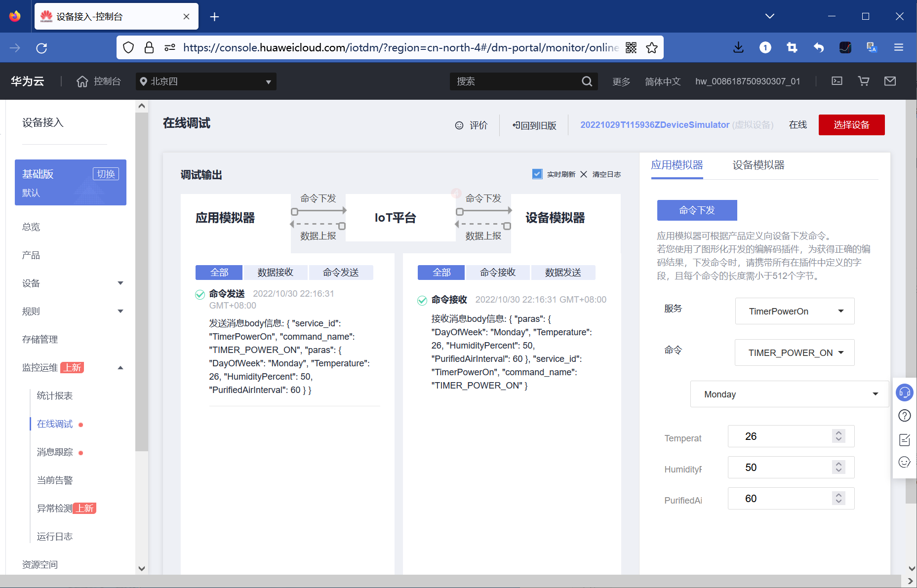Image resolution: width=917 pixels, height=588 pixels.
Task: Open the 选择设备 red button
Action: point(851,124)
